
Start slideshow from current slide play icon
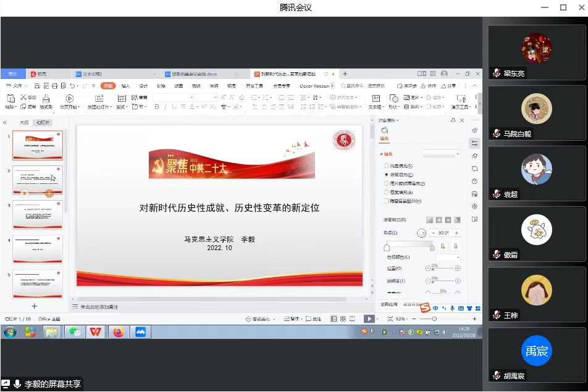pos(69,98)
